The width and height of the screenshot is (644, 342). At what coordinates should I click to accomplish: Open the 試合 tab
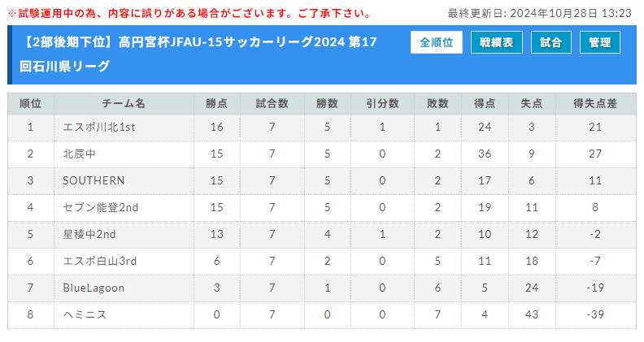click(x=550, y=42)
